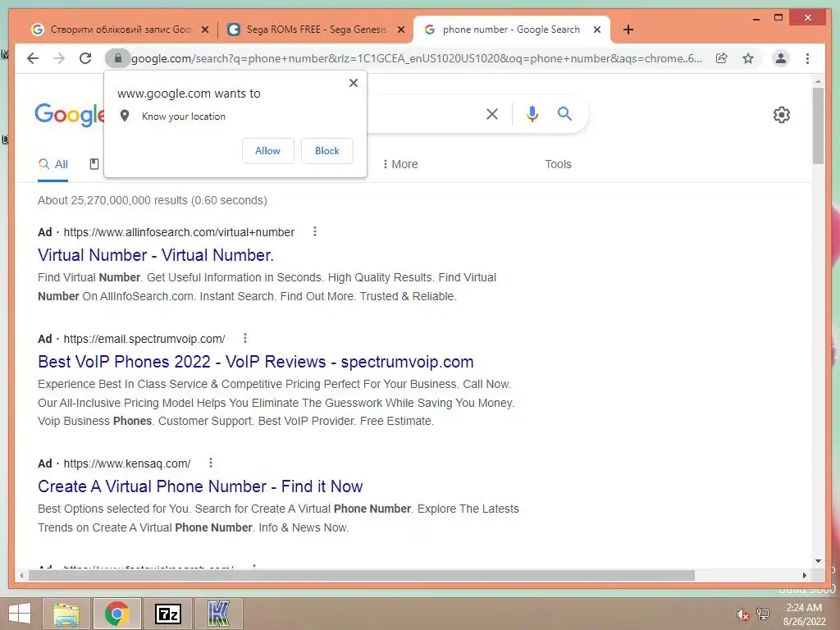Image resolution: width=840 pixels, height=630 pixels.
Task: Click the books search tab icon
Action: [x=94, y=164]
